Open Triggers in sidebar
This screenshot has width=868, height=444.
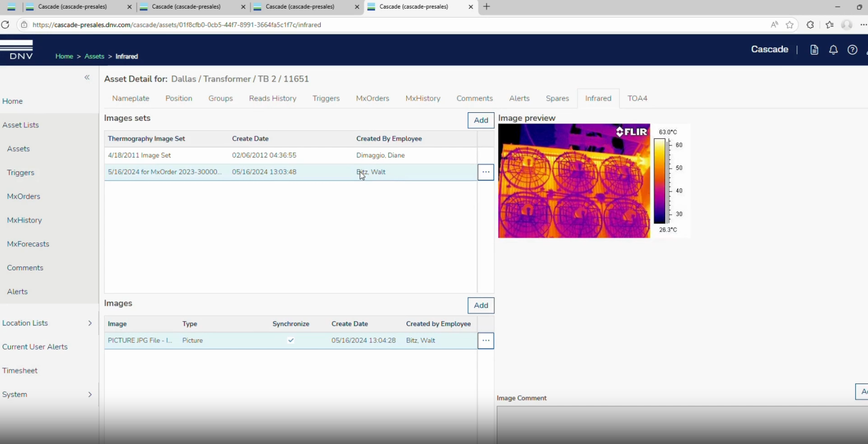click(x=21, y=173)
